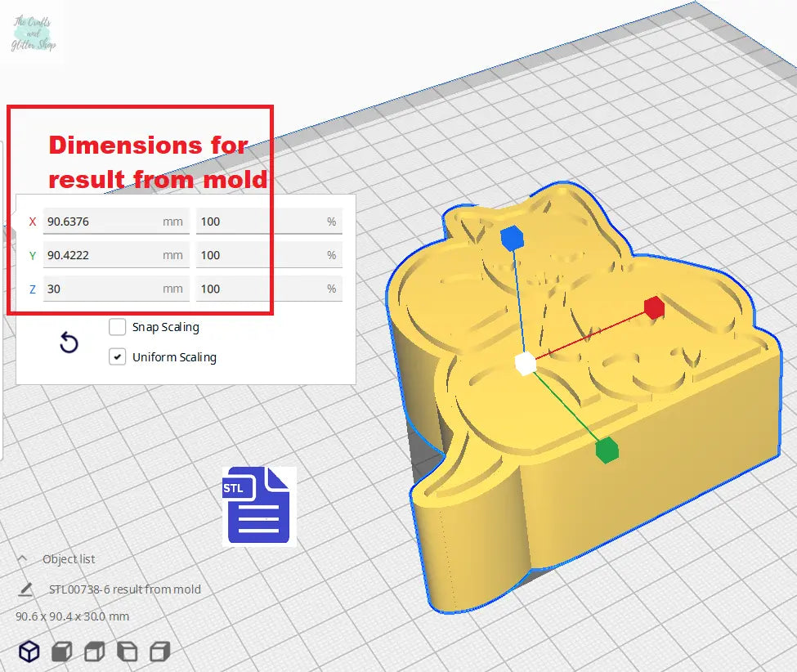The image size is (797, 672).
Task: Uncheck the Uniform Scaling checkbox
Action: (x=118, y=357)
